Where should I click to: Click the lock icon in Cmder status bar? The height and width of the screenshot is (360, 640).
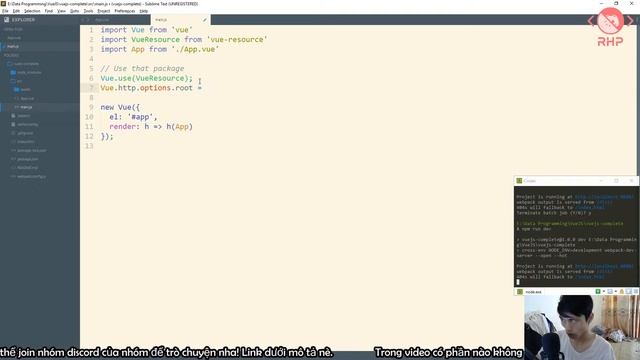coord(622,291)
